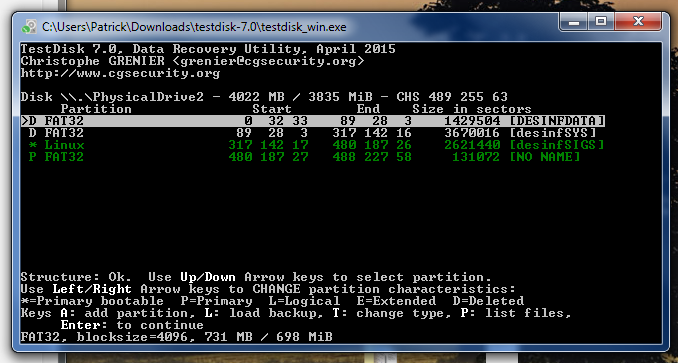Click the size value 2621440
678x363 pixels.
coord(472,145)
